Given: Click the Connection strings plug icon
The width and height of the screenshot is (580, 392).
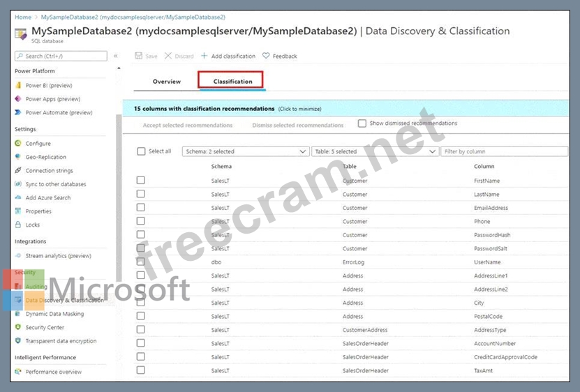Looking at the screenshot, I should [x=17, y=170].
